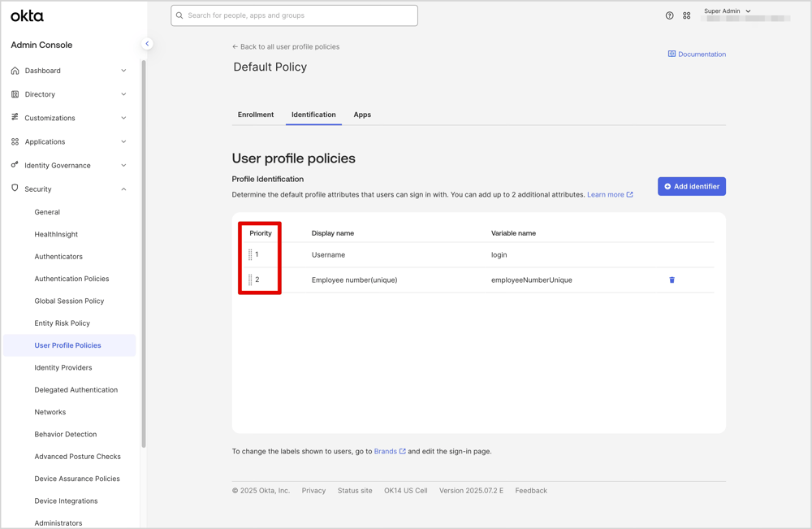The width and height of the screenshot is (812, 529).
Task: Click the external link icon beside Learn more
Action: click(630, 195)
